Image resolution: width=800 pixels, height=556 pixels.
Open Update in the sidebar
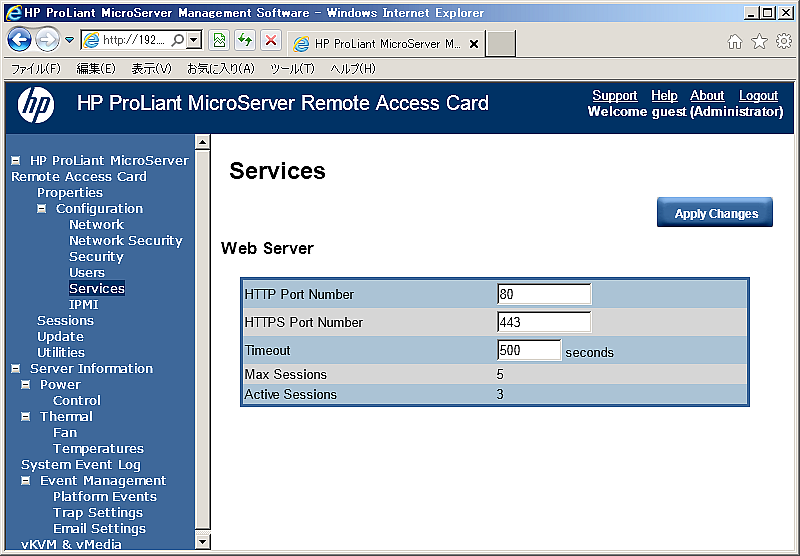[60, 337]
